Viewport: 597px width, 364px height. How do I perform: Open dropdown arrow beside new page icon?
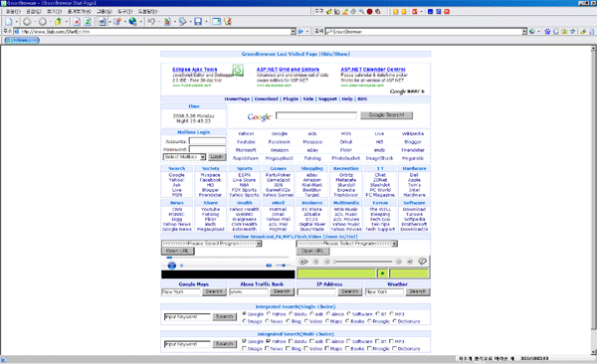[x=16, y=22]
